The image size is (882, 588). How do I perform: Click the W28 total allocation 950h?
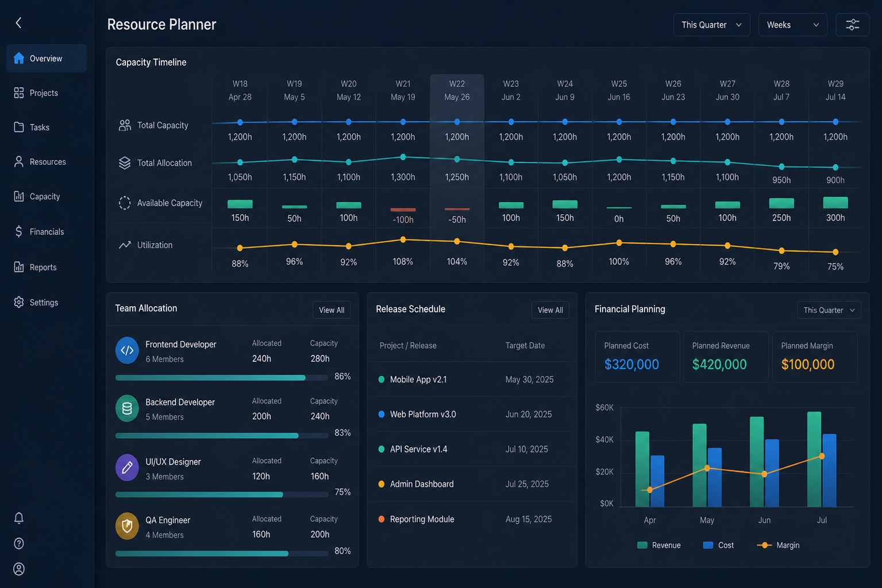[x=781, y=180]
